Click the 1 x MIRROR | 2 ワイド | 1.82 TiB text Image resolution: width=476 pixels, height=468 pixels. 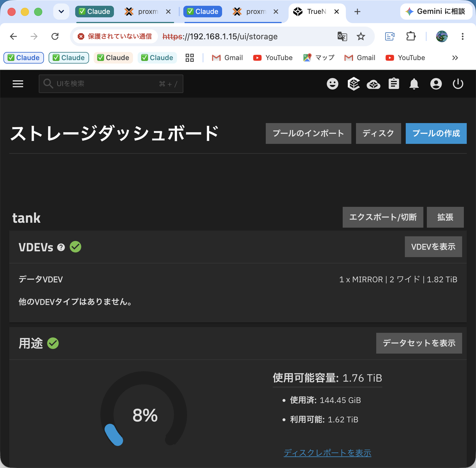[x=398, y=279]
